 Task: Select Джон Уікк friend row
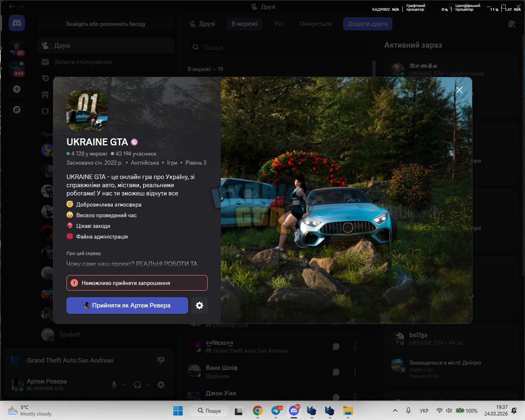click(x=279, y=395)
